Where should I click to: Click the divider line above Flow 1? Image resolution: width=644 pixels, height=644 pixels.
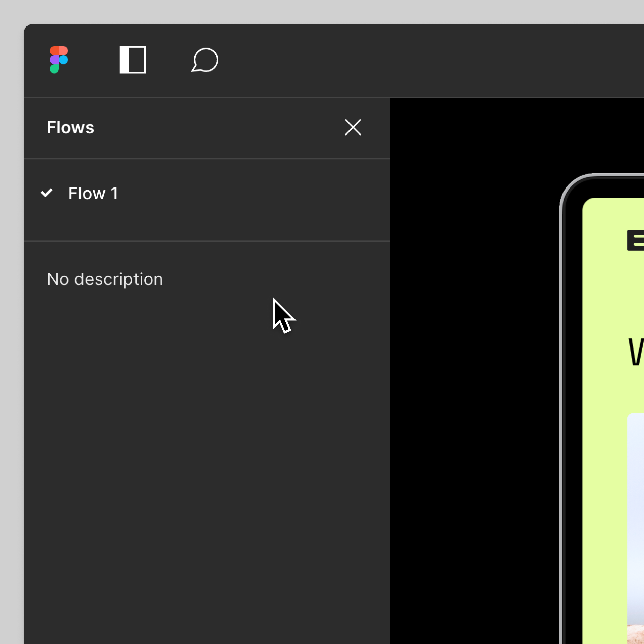pos(201,158)
